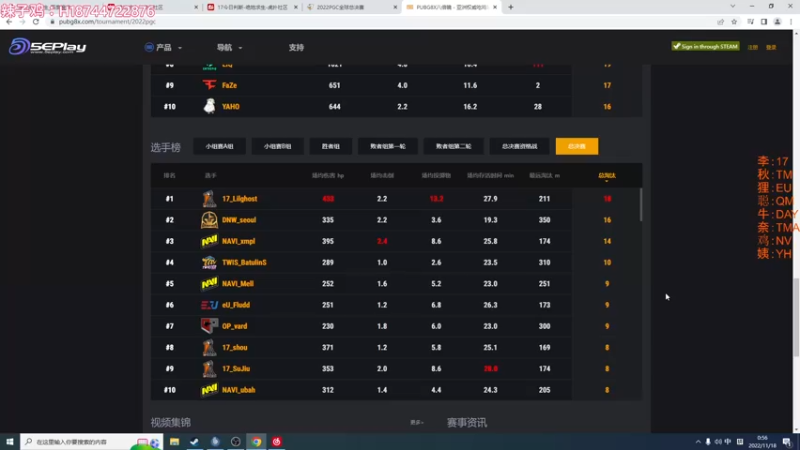
Task: Expand the 产品 dropdown menu
Action: click(164, 47)
